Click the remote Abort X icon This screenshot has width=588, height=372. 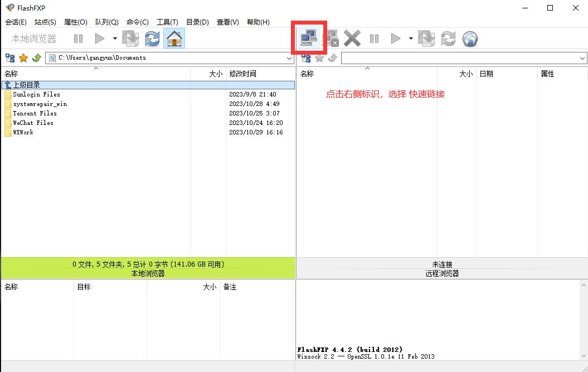click(x=352, y=38)
